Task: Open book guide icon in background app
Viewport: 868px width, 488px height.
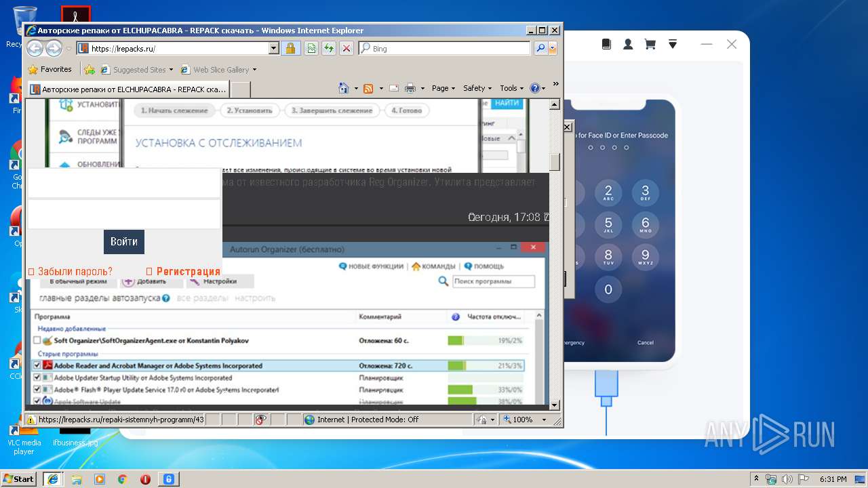Action: [x=607, y=44]
